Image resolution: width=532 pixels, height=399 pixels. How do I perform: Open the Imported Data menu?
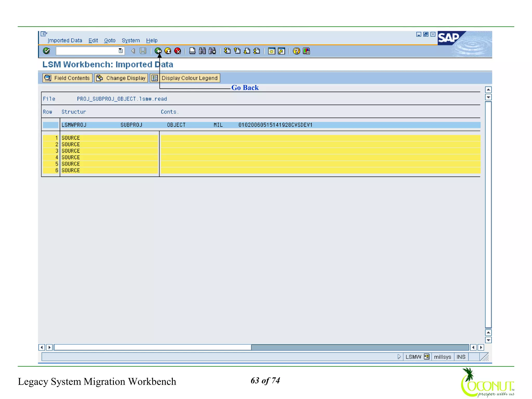pyautogui.click(x=65, y=41)
